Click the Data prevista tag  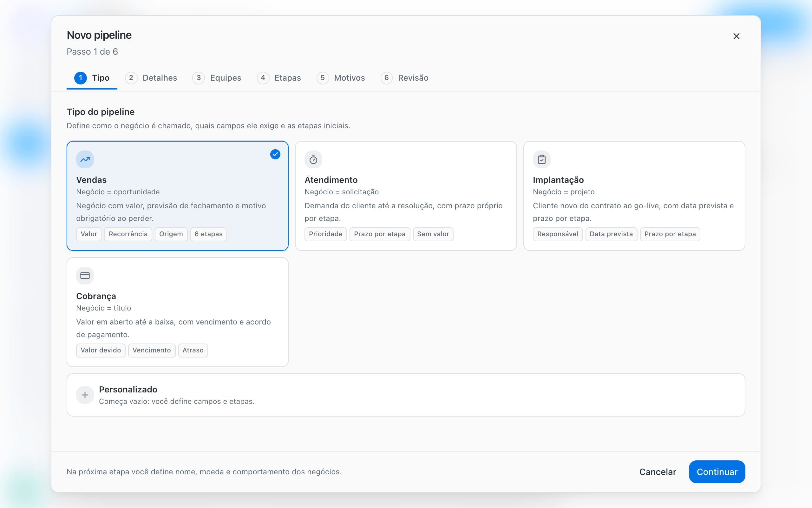pyautogui.click(x=611, y=234)
